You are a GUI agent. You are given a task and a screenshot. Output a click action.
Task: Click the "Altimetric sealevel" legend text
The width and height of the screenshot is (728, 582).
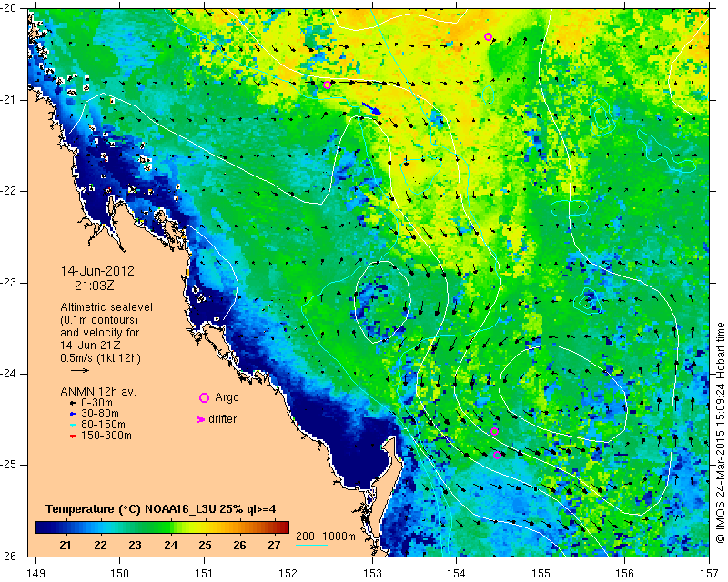pos(106,307)
